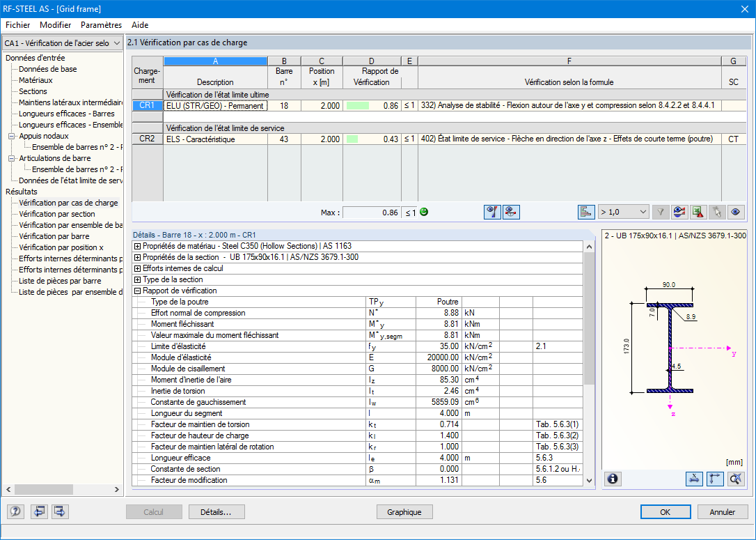Click the pick member cursor icon

click(717, 212)
